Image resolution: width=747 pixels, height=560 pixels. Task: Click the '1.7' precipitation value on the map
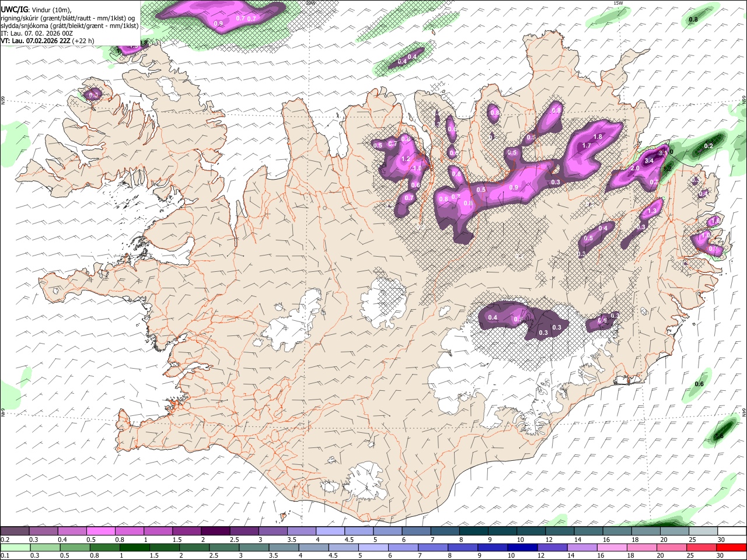click(x=587, y=145)
